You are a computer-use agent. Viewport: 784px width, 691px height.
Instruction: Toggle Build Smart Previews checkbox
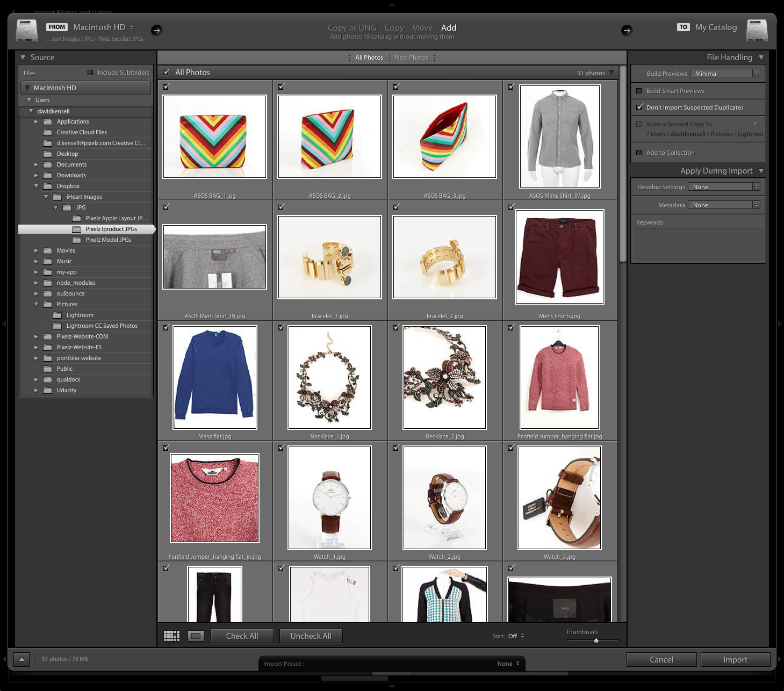pos(639,91)
